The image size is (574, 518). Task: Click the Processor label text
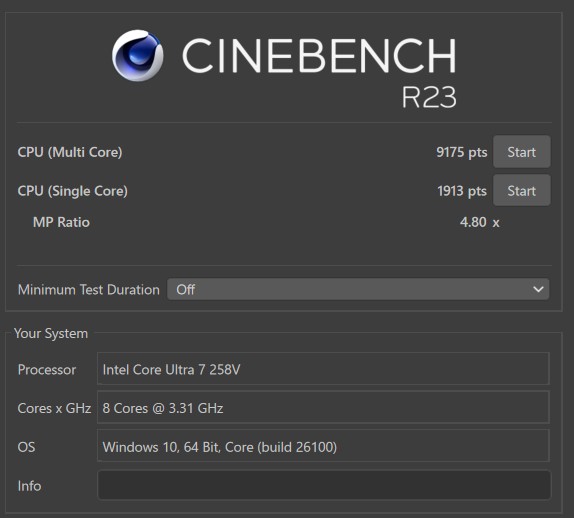click(47, 369)
